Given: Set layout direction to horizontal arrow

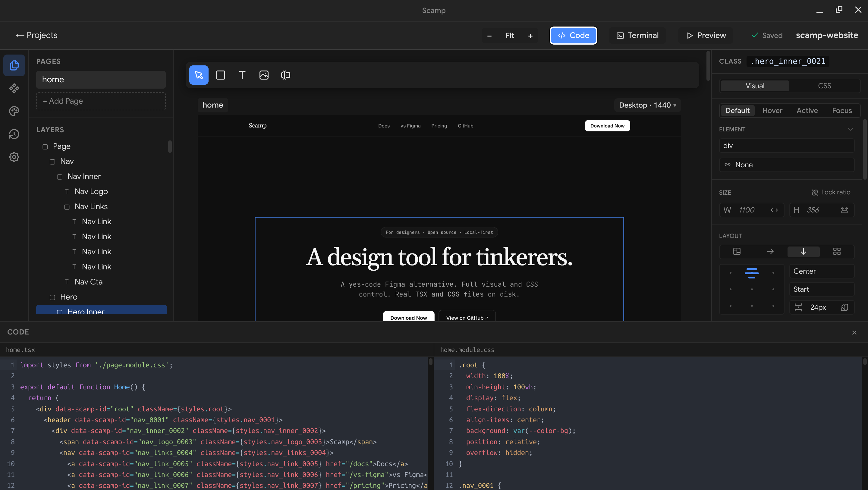Looking at the screenshot, I should pos(770,251).
